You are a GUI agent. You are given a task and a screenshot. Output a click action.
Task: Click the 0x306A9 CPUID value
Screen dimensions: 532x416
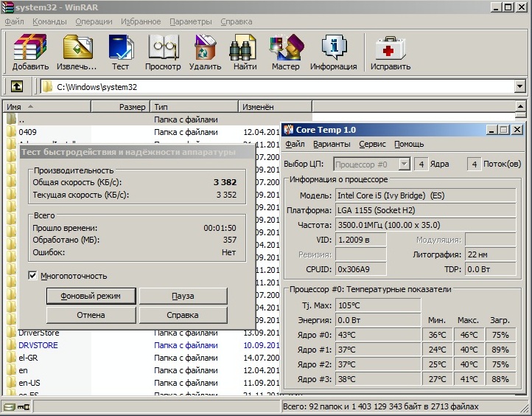pos(360,269)
